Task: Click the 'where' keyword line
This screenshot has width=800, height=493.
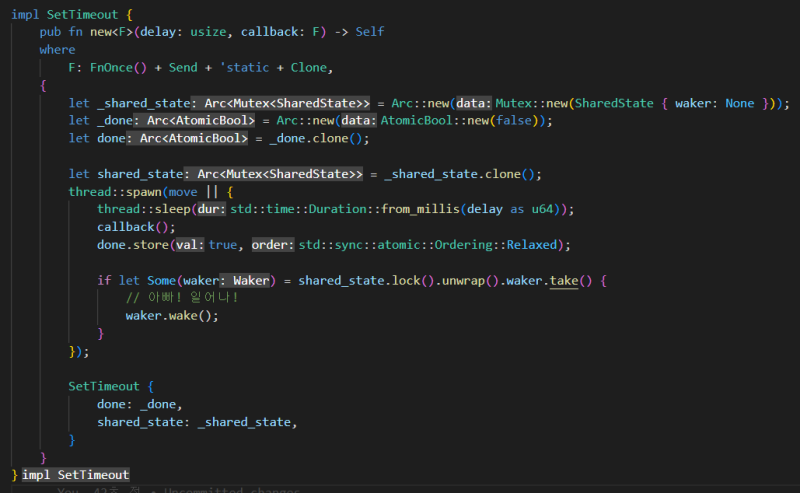Action: point(57,50)
